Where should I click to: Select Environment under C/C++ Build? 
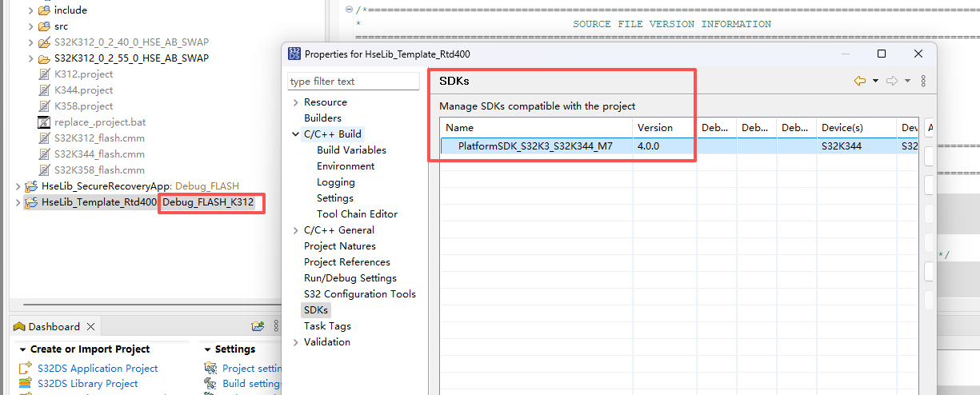coord(346,166)
